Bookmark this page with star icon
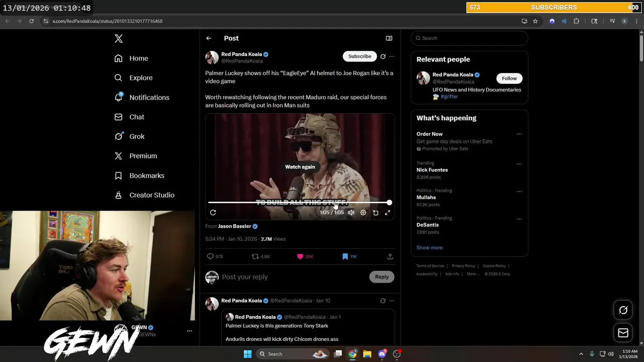The image size is (644, 362). pyautogui.click(x=535, y=21)
